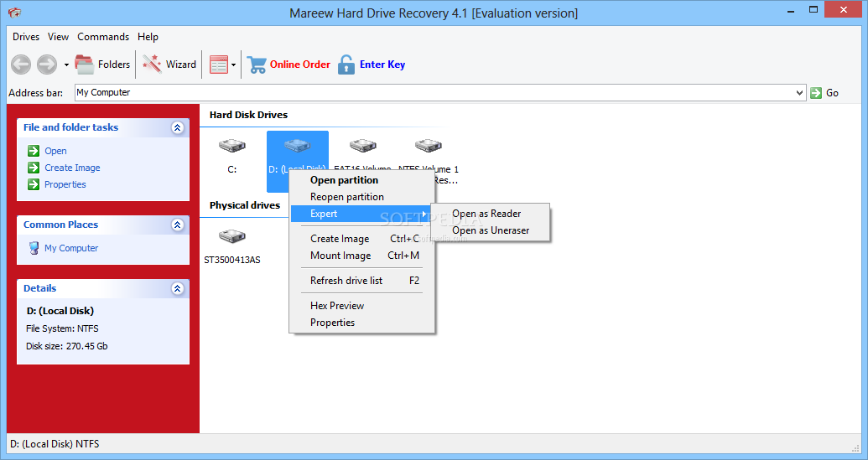Choose Hex Preview from context menu
The width and height of the screenshot is (868, 460).
point(362,306)
